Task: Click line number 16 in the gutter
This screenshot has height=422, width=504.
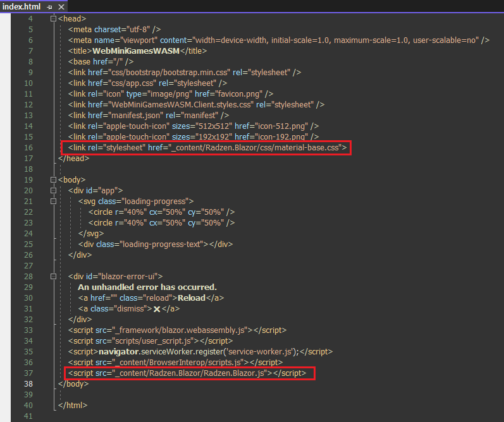Action: click(x=28, y=148)
